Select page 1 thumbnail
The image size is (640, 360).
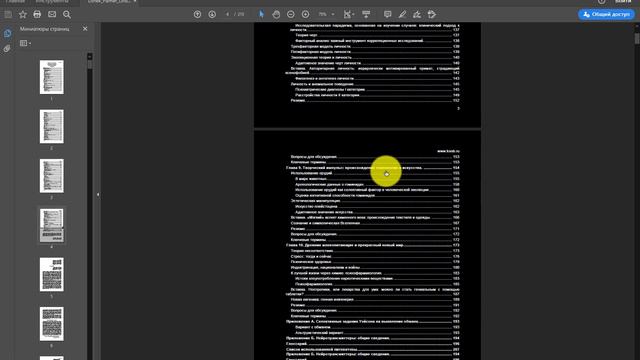coord(51,77)
